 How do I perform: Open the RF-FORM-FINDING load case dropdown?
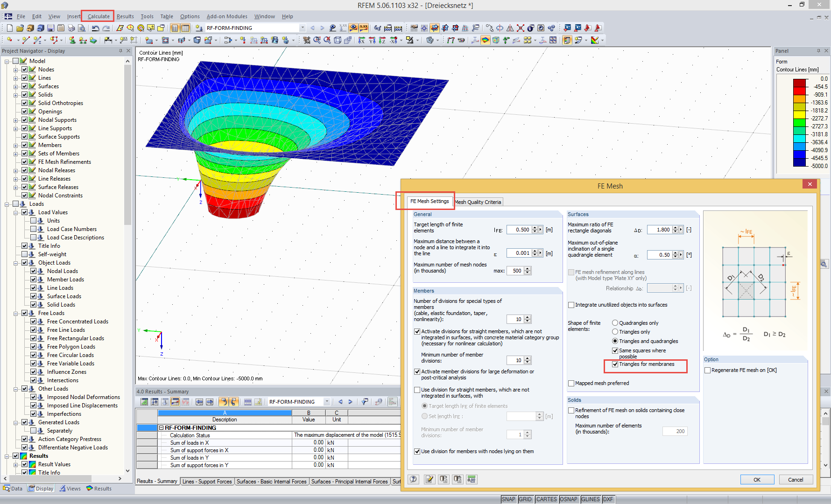303,28
